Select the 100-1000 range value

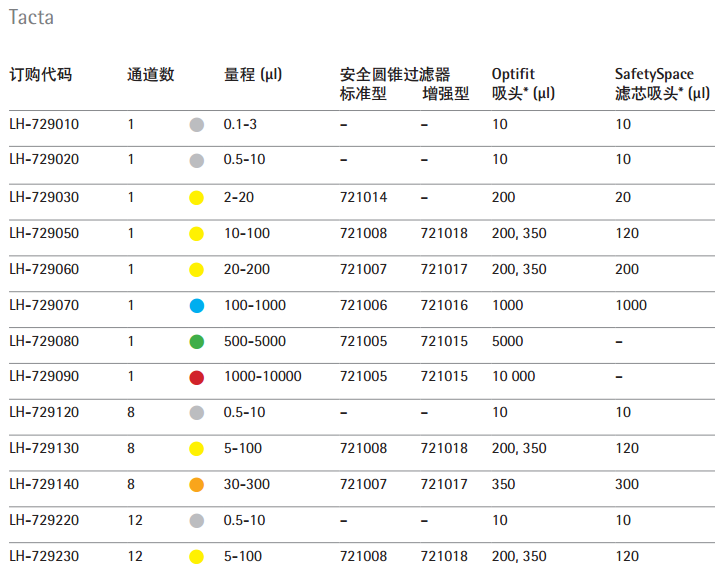pyautogui.click(x=255, y=305)
